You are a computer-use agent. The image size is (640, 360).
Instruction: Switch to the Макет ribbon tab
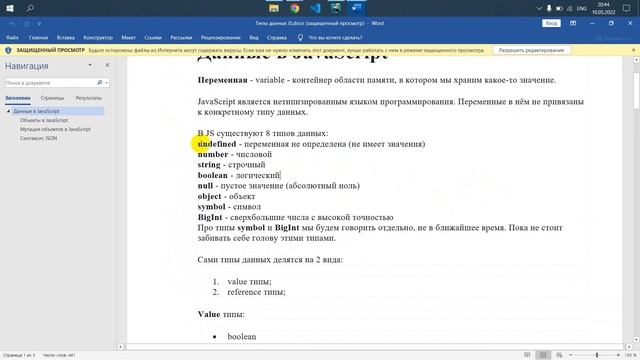pos(128,38)
